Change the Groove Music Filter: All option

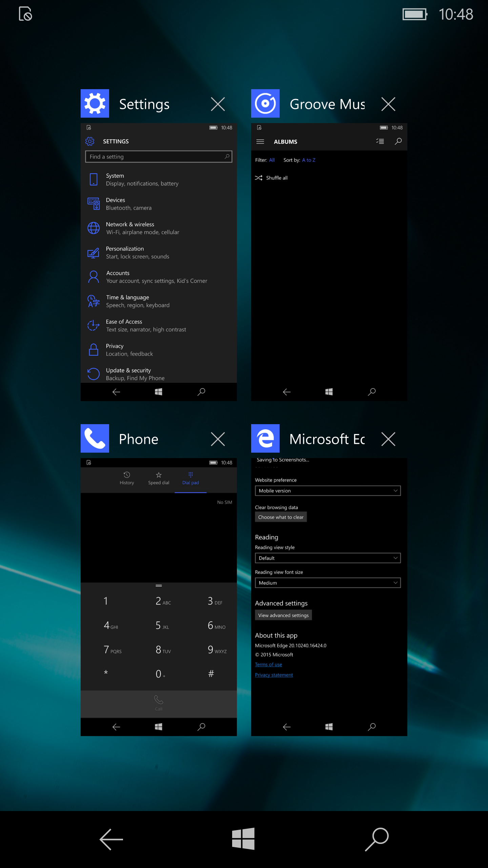point(272,160)
